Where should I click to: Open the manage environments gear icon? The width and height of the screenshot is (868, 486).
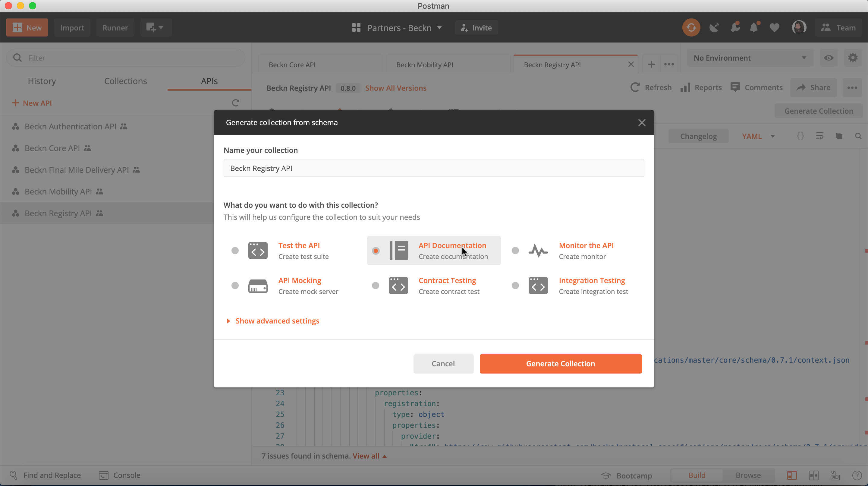(x=853, y=58)
